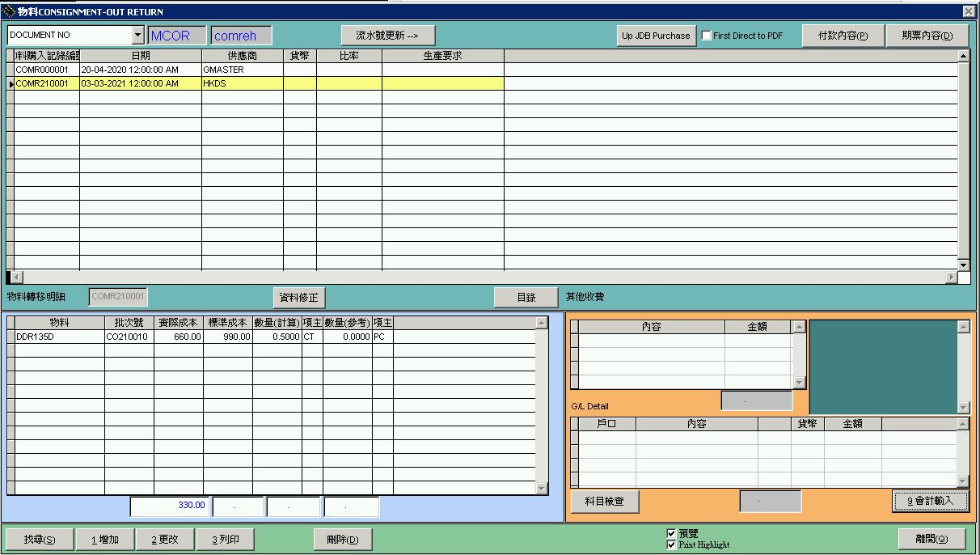
Task: Click date cell 03-03-2021 12:00:00 AM
Action: pos(141,83)
